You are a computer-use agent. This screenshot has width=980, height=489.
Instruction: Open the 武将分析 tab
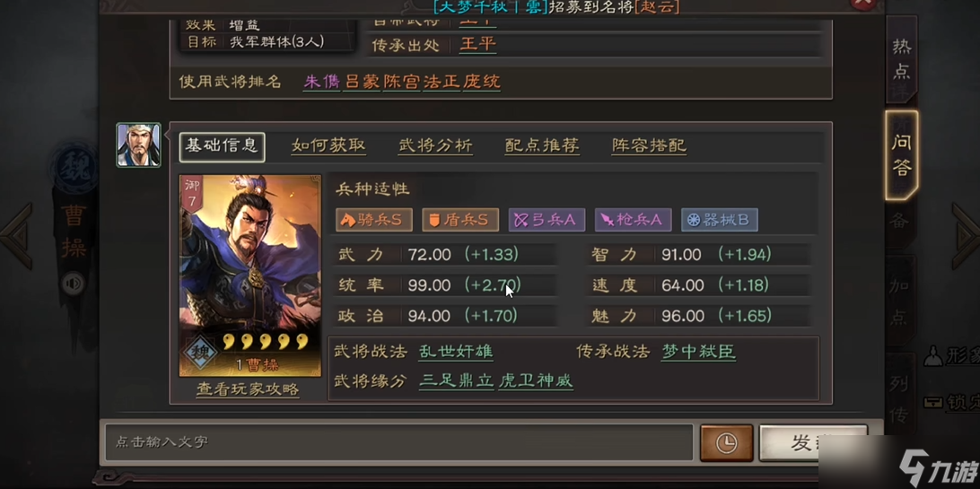click(x=435, y=146)
